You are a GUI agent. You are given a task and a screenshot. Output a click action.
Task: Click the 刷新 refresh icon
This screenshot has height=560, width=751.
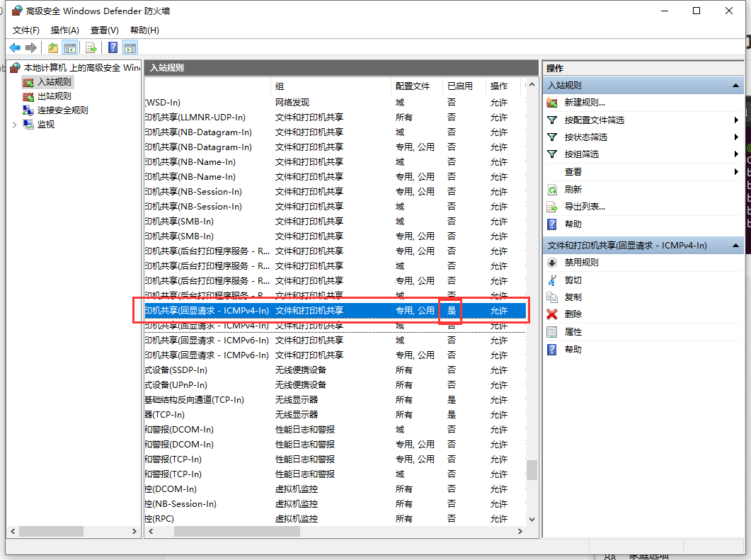552,190
